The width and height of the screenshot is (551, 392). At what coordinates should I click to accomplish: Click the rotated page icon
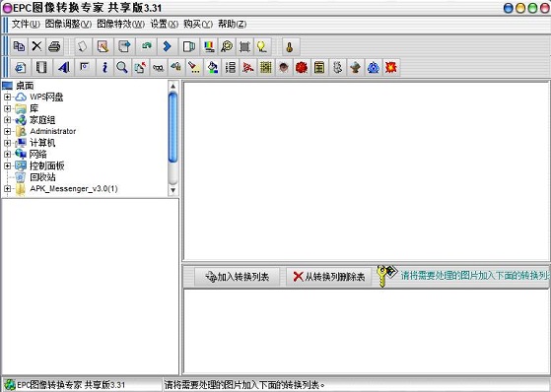[x=83, y=46]
